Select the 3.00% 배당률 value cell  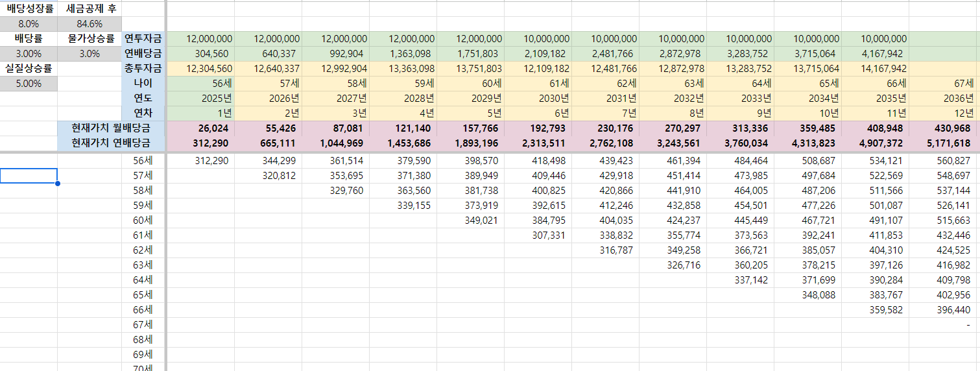click(29, 53)
